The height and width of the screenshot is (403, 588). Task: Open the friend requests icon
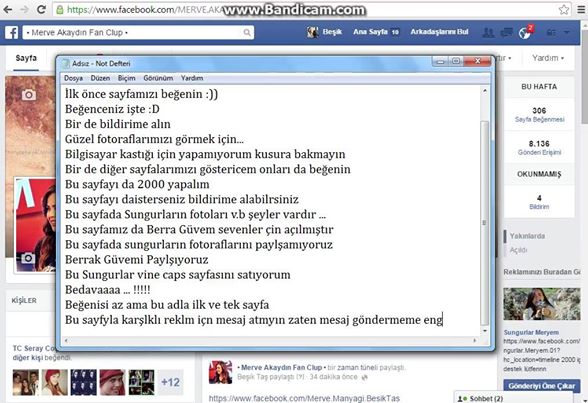coord(488,33)
